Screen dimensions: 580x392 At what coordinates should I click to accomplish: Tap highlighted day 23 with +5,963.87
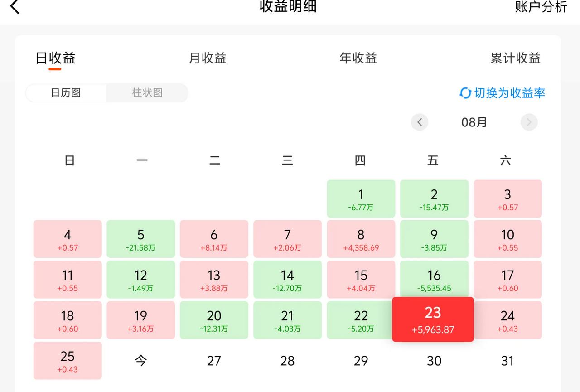click(x=433, y=319)
